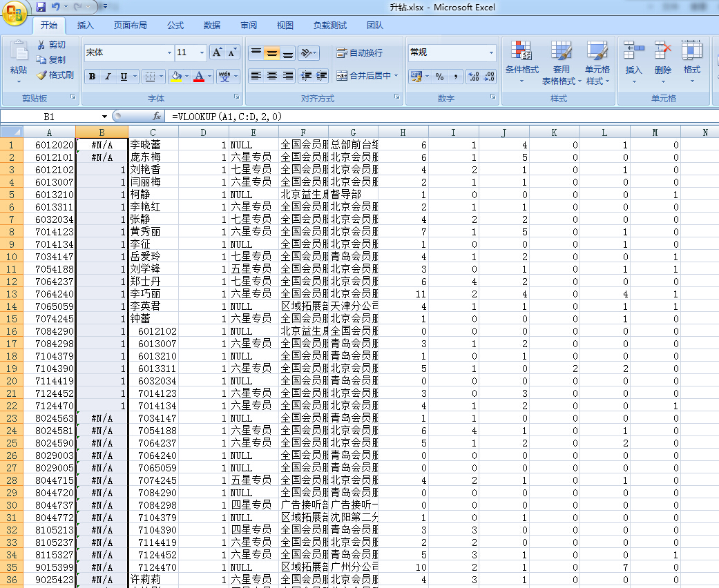Image resolution: width=719 pixels, height=588 pixels.
Task: Click the Paste clipboard icon
Action: point(19,50)
